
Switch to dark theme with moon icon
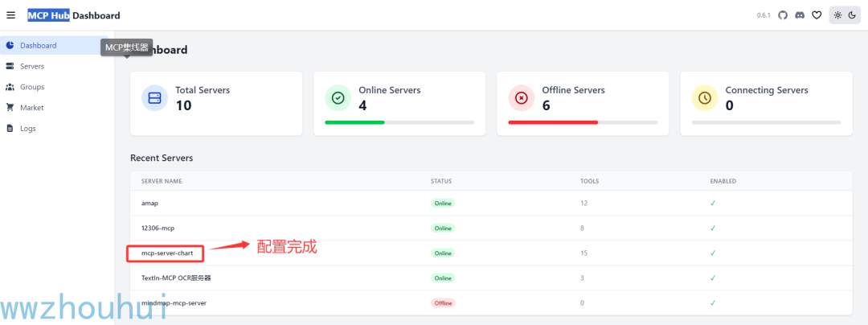[852, 15]
